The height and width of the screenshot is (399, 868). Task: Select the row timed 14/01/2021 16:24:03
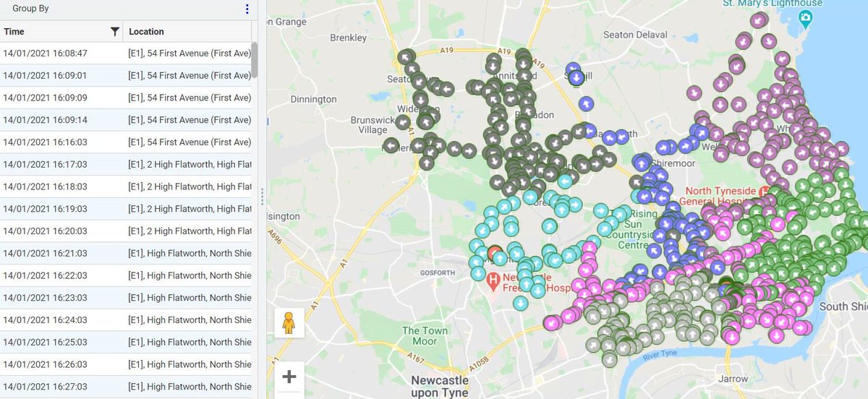[126, 319]
